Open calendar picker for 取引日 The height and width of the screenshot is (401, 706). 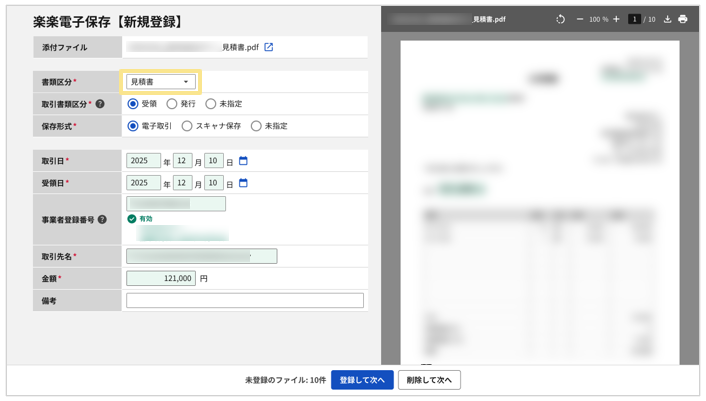(243, 161)
